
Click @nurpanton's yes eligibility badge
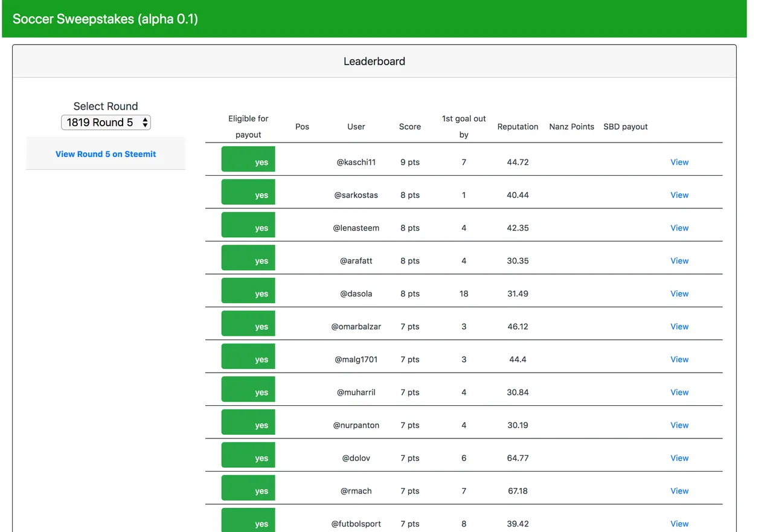[248, 422]
